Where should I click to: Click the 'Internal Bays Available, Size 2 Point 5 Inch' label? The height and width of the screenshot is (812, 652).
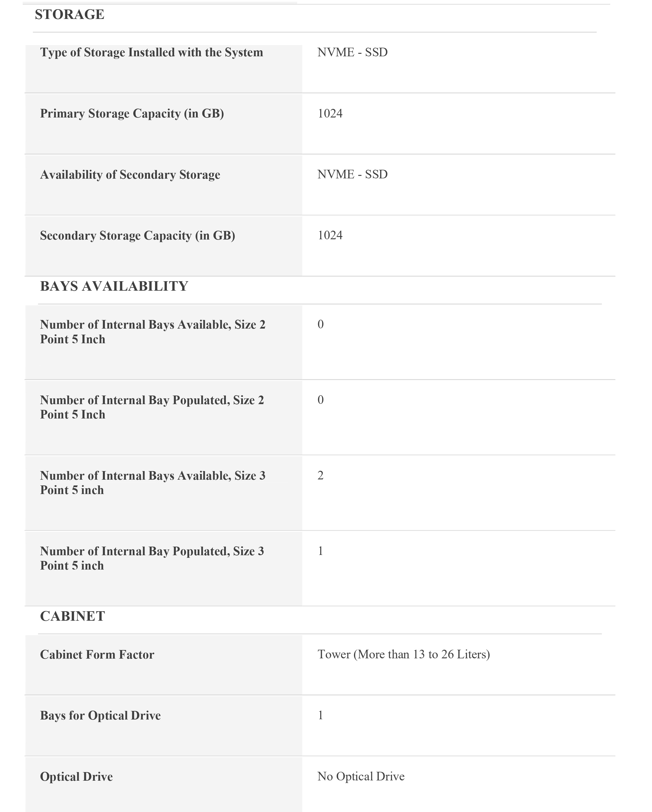tap(153, 332)
